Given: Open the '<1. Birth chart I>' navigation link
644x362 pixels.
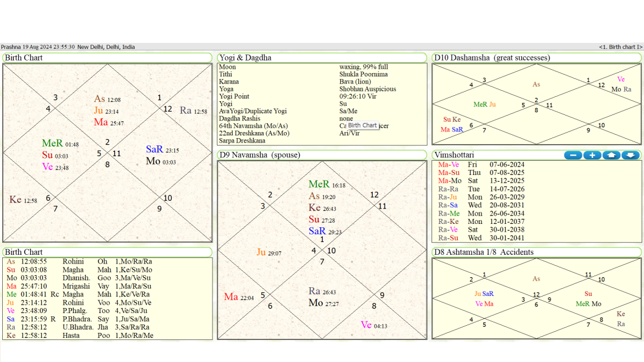Looking at the screenshot, I should [621, 47].
